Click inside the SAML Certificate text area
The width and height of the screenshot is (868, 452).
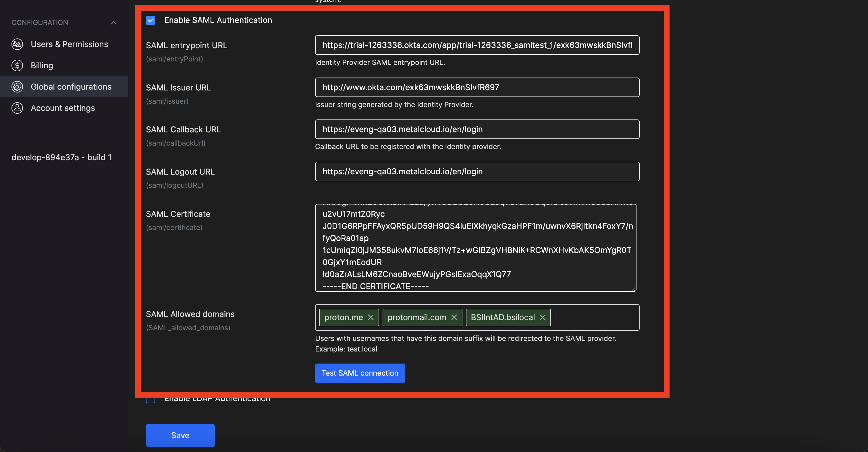click(x=475, y=248)
